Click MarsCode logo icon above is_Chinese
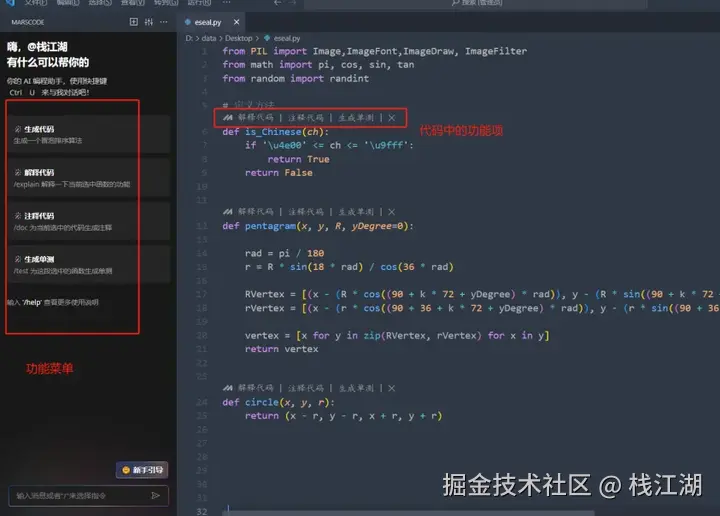Viewport: 720px width, 516px height. click(x=227, y=118)
